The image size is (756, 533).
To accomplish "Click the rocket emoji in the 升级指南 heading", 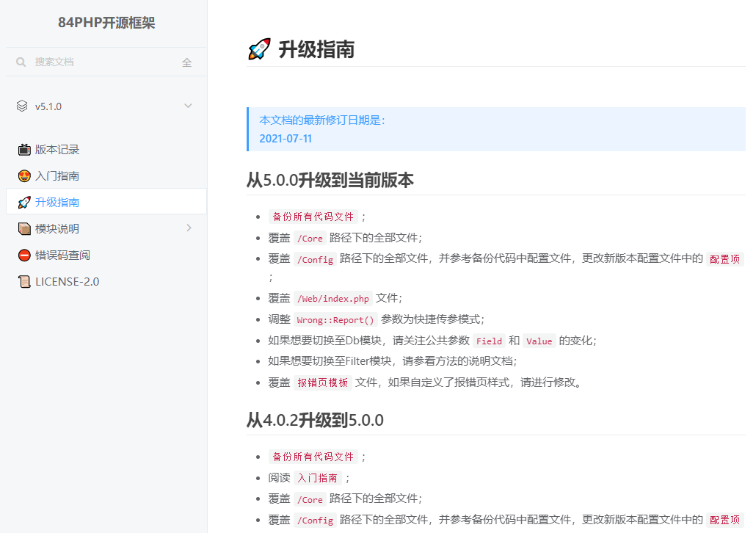I will [258, 49].
